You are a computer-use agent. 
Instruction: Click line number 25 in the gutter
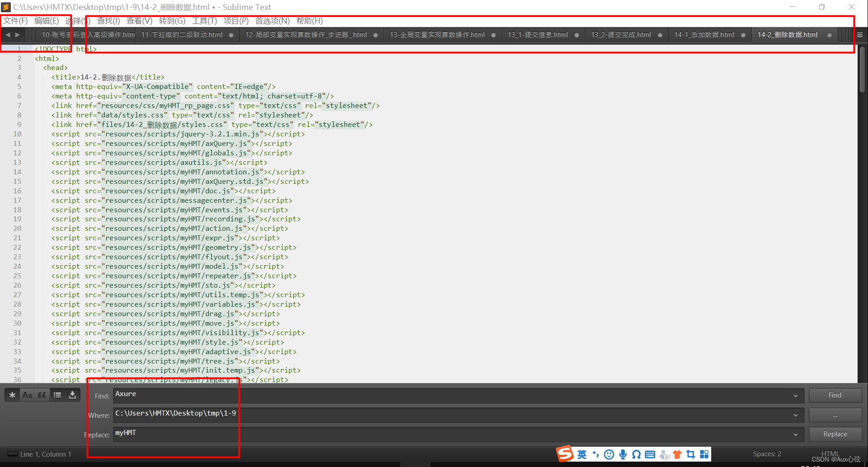click(x=17, y=276)
